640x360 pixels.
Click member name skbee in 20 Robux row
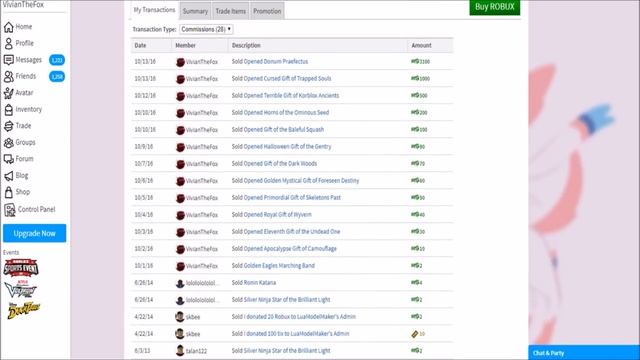point(193,317)
